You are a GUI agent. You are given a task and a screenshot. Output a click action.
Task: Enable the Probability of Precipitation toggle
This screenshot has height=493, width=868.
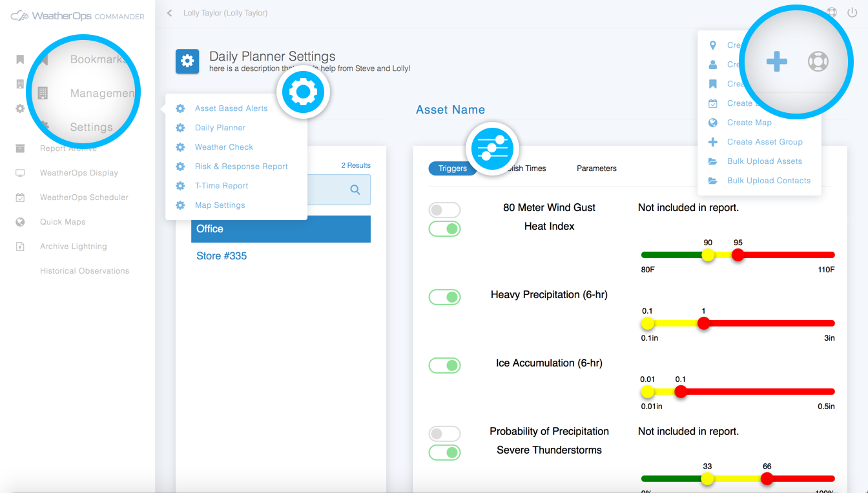pos(444,434)
